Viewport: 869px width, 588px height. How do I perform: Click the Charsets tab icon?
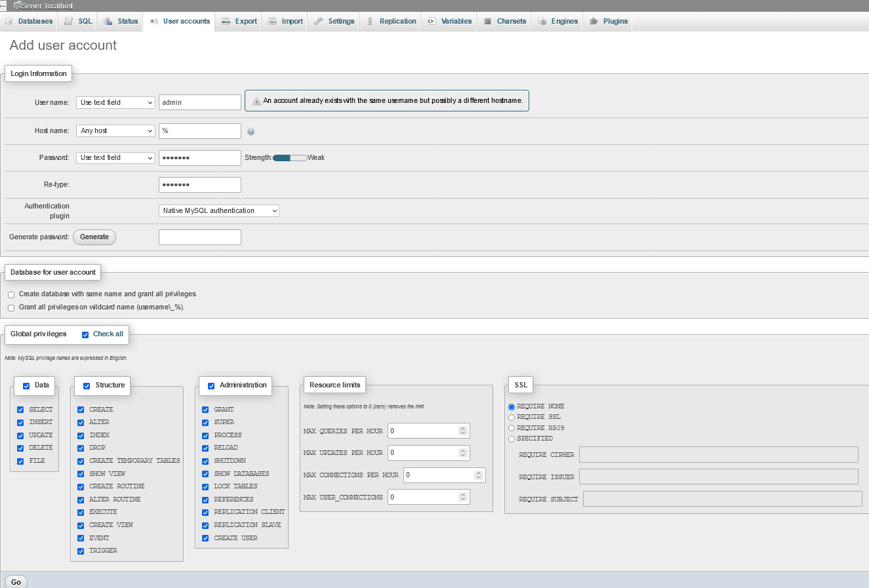pyautogui.click(x=488, y=22)
